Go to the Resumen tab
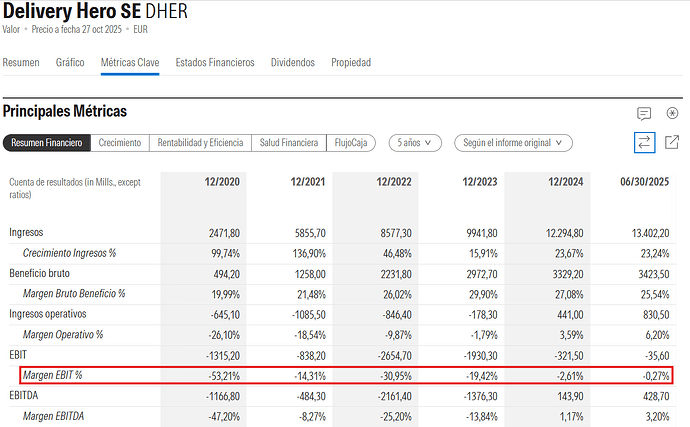 coord(21,62)
